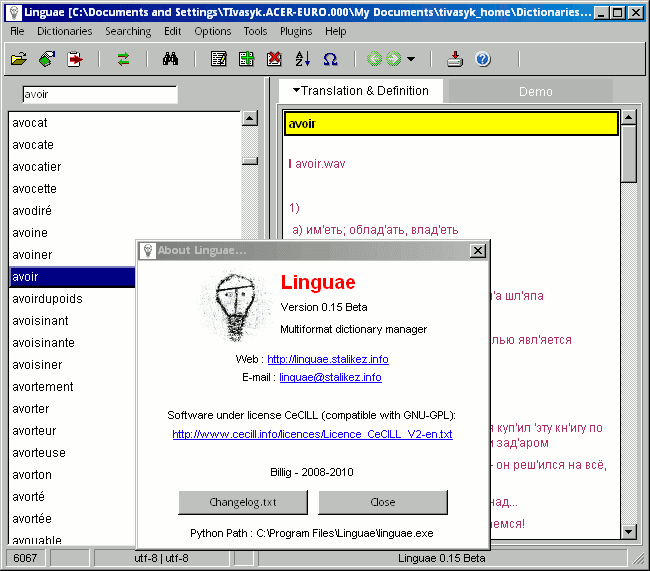The image size is (650, 571).
Task: Click the utf-8 | utf-8 status field
Action: pyautogui.click(x=161, y=558)
